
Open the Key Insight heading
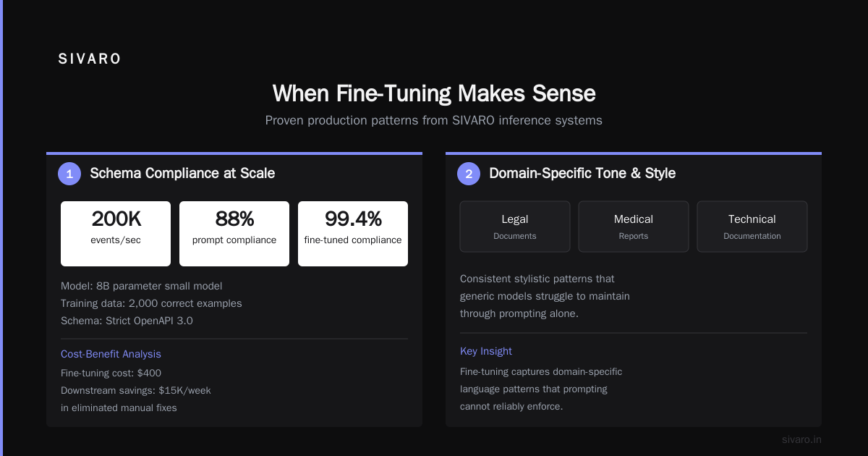(x=486, y=351)
